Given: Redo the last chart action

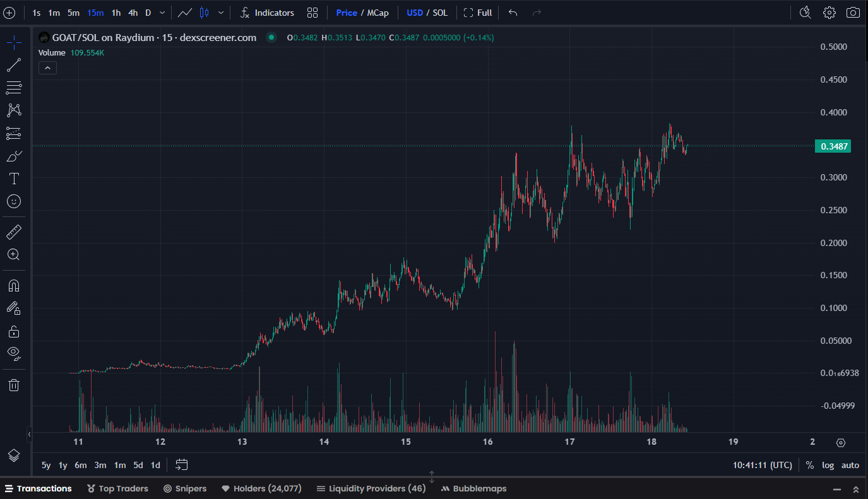Looking at the screenshot, I should tap(537, 13).
